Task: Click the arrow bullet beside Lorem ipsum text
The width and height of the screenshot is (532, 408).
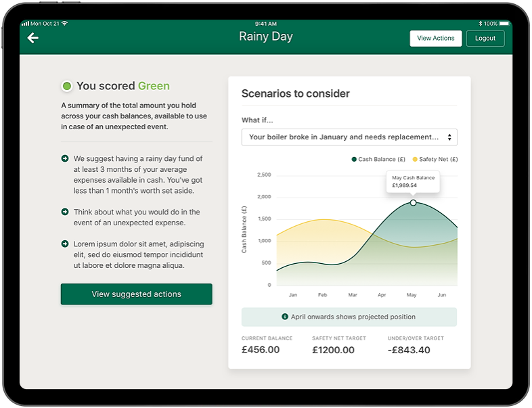Action: tap(65, 244)
